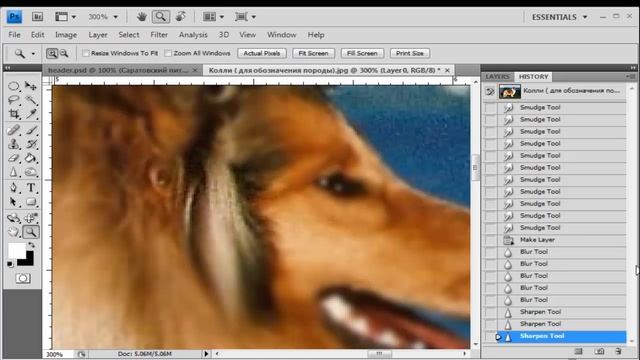640x360 pixels.
Task: Open the File menu
Action: pyautogui.click(x=14, y=35)
